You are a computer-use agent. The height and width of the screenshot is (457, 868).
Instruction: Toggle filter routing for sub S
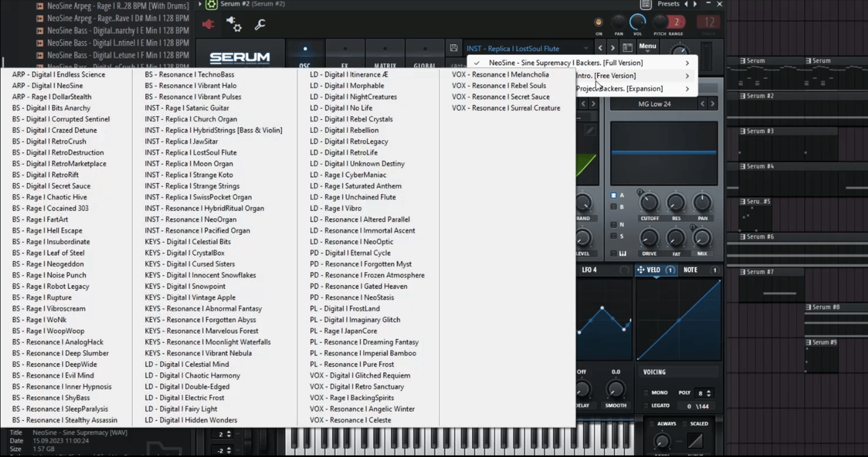(614, 236)
